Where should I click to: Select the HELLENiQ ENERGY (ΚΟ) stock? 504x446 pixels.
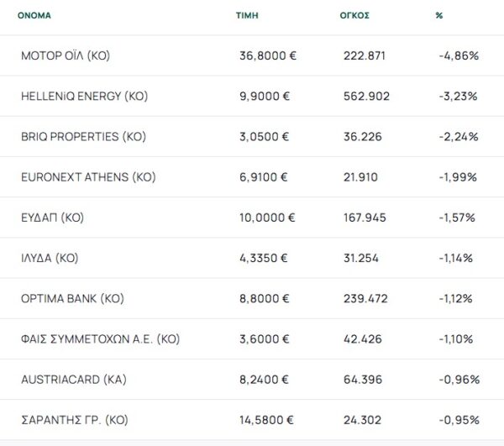84,96
